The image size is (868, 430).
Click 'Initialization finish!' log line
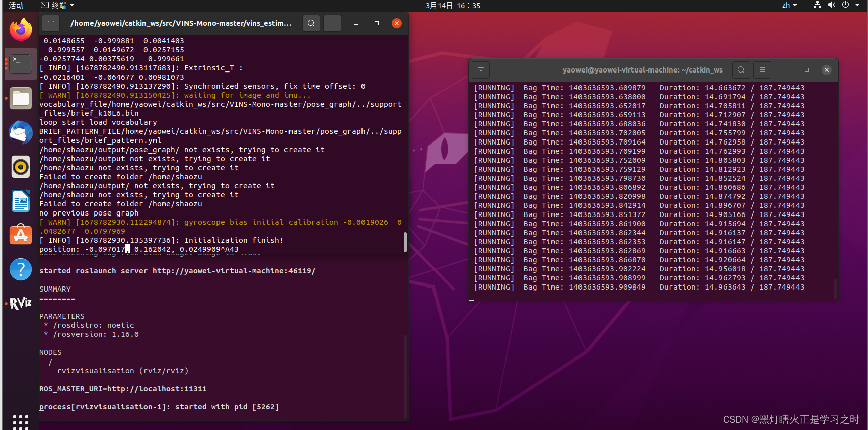(162, 240)
